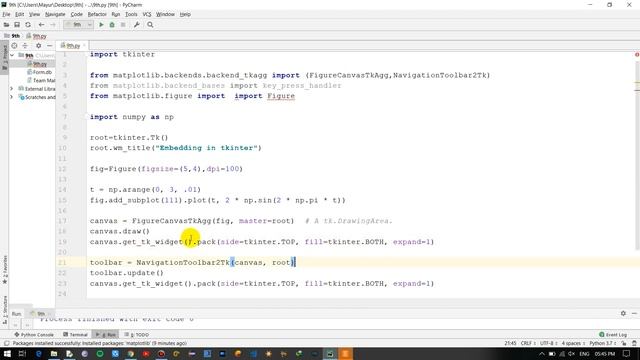Click the locate target icon in Project panel

pyautogui.click(x=14, y=46)
